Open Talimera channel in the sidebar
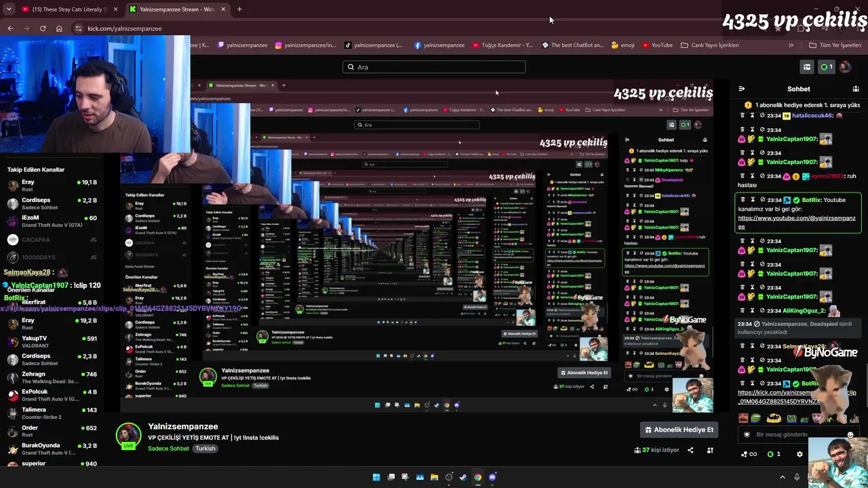This screenshot has height=488, width=868. coord(52,413)
